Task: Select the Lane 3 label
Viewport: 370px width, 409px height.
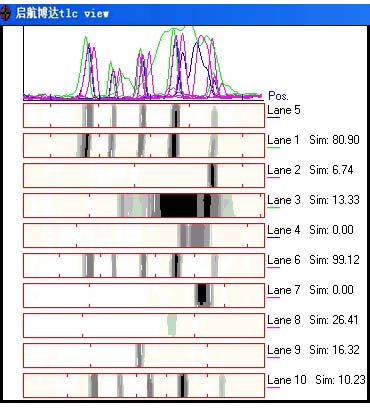Action: click(x=284, y=200)
